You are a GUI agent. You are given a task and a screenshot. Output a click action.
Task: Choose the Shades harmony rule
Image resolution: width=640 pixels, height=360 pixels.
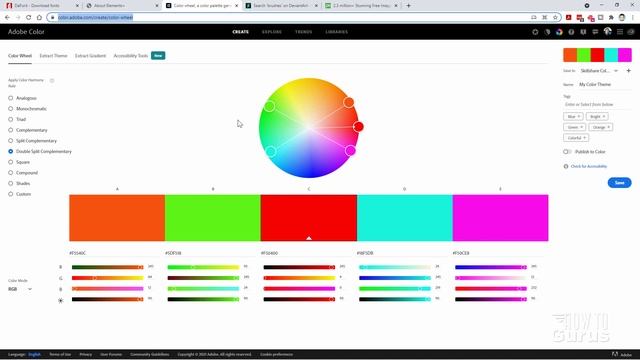pyautogui.click(x=11, y=183)
